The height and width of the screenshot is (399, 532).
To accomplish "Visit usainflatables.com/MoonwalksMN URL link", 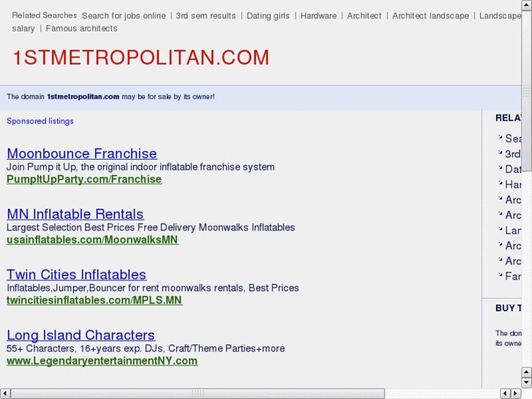I will [x=92, y=239].
